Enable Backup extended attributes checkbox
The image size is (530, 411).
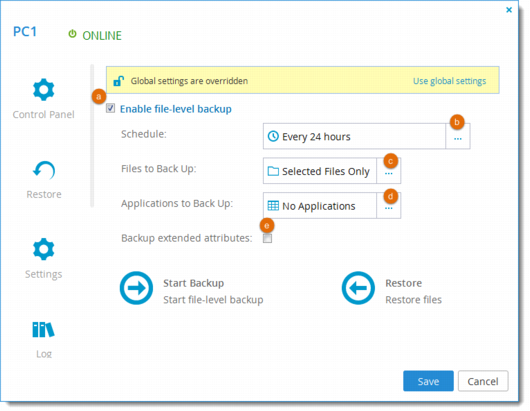[x=267, y=239]
